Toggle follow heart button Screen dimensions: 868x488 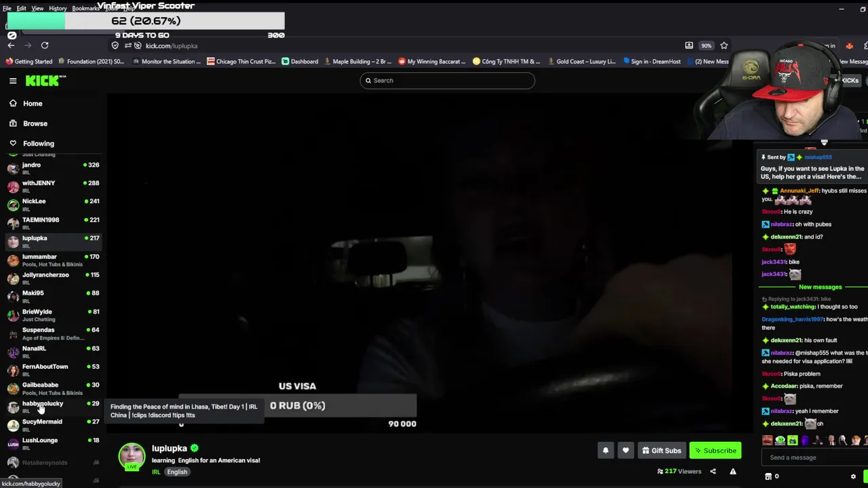click(626, 451)
